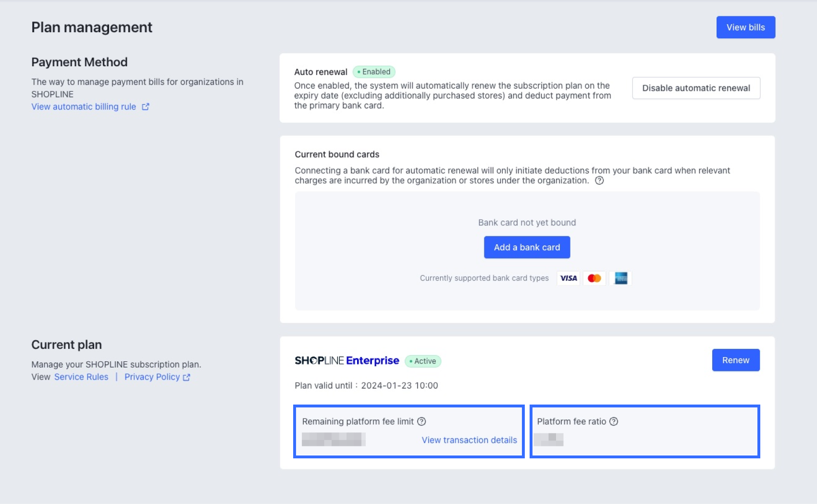Click 'Currently supported bank card types' text
This screenshot has width=817, height=504.
[x=484, y=278]
